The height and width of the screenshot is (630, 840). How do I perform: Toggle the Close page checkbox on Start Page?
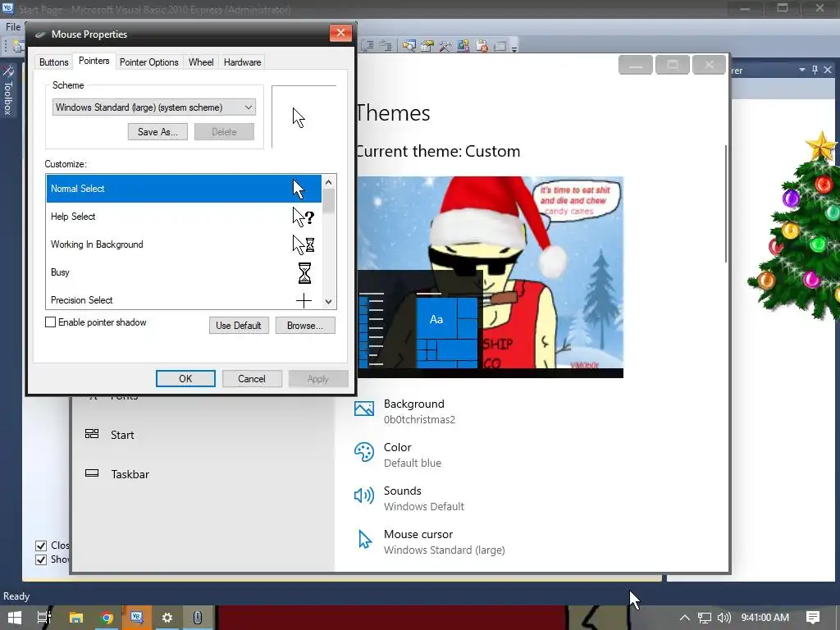[x=41, y=546]
